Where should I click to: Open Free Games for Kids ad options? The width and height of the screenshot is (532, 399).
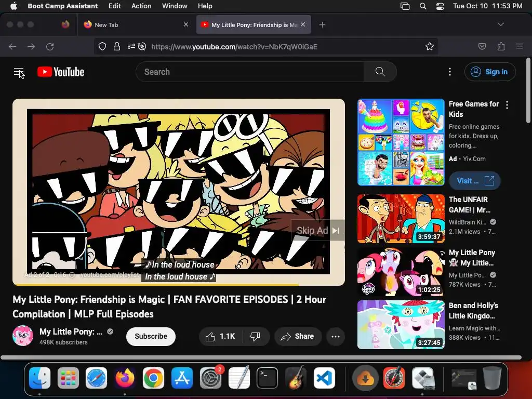[507, 105]
